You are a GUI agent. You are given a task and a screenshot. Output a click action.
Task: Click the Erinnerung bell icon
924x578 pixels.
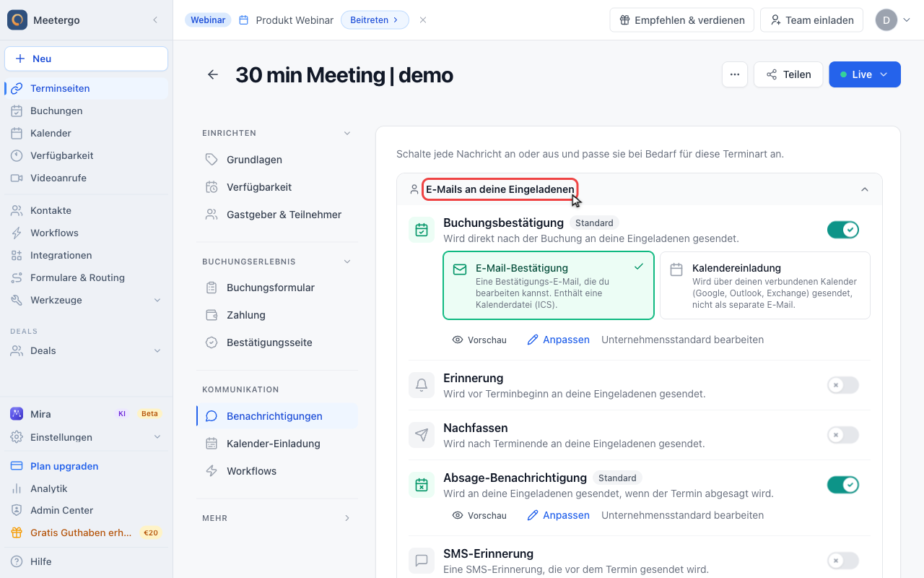(422, 385)
